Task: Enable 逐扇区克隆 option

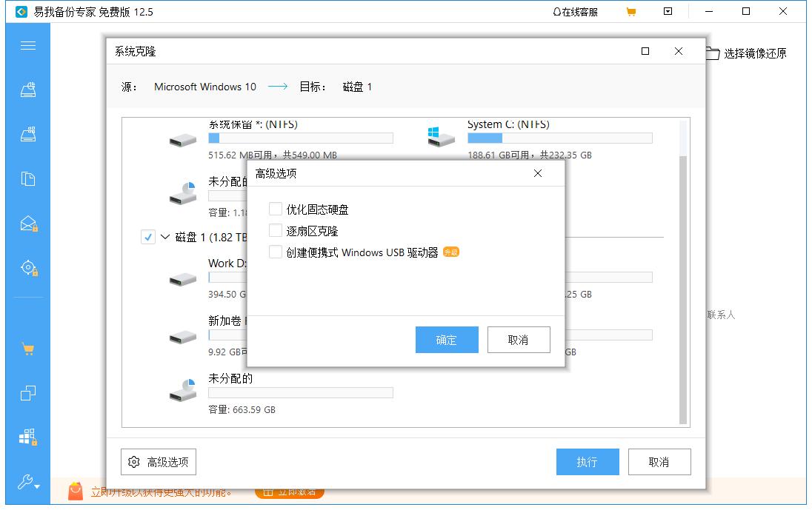Action: 276,229
